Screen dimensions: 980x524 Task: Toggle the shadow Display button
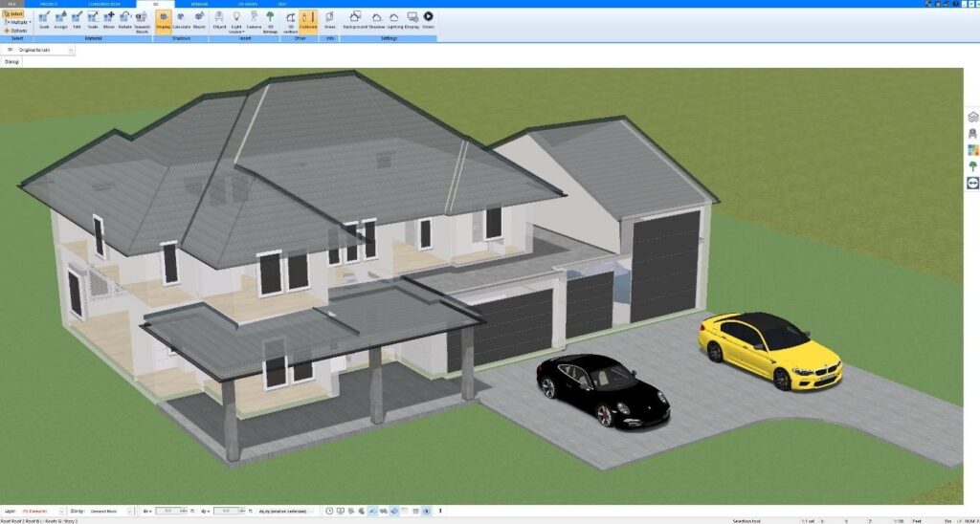click(164, 19)
